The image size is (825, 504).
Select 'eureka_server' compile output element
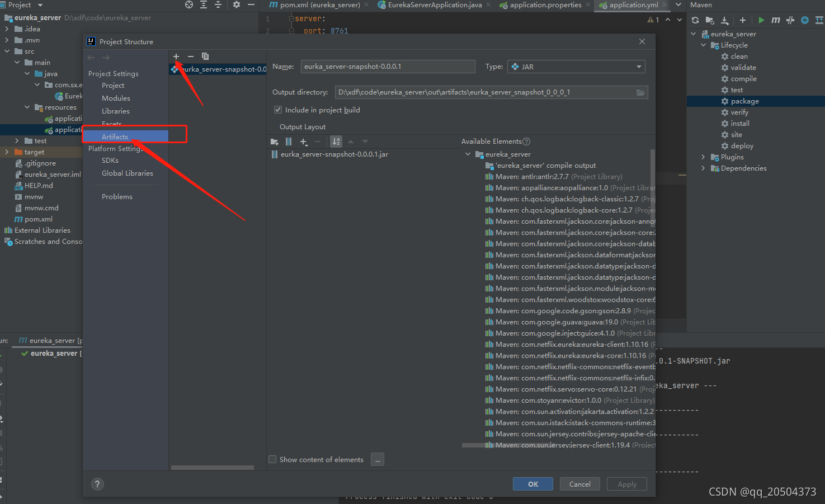pos(545,166)
